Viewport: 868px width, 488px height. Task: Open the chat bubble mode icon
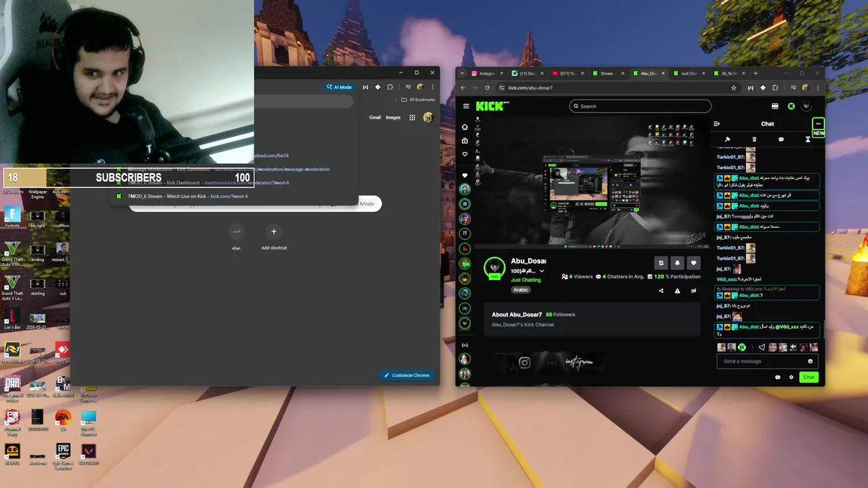781,140
